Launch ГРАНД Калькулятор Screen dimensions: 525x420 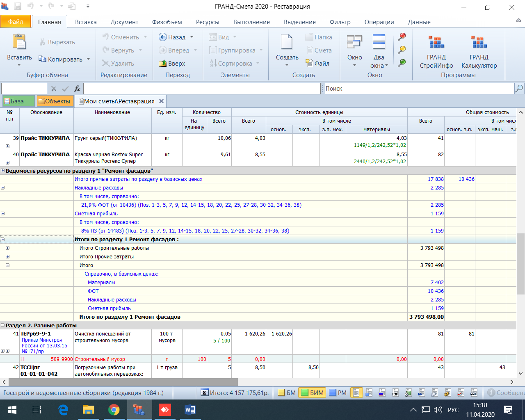pyautogui.click(x=479, y=52)
